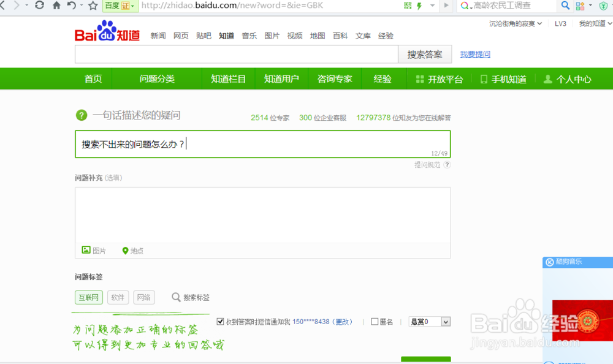Click the 新闻 top link

[x=158, y=36]
